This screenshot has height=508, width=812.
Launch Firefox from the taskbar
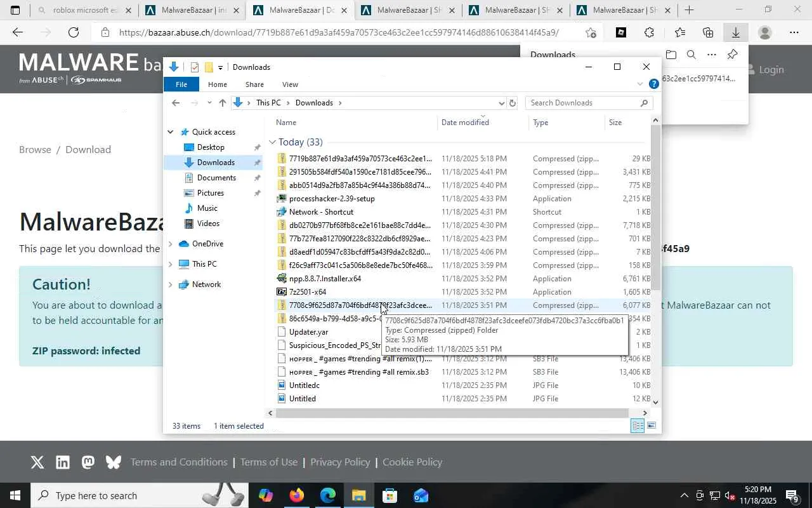tap(296, 495)
